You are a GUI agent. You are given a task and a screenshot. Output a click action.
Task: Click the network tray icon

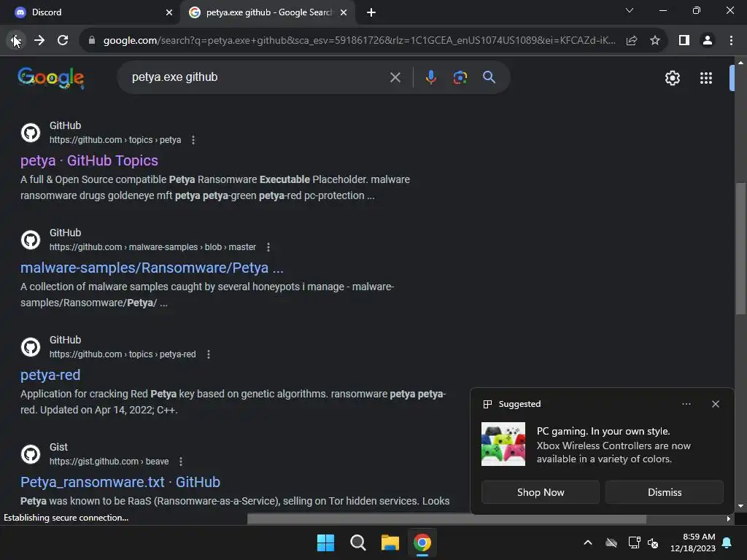(634, 542)
